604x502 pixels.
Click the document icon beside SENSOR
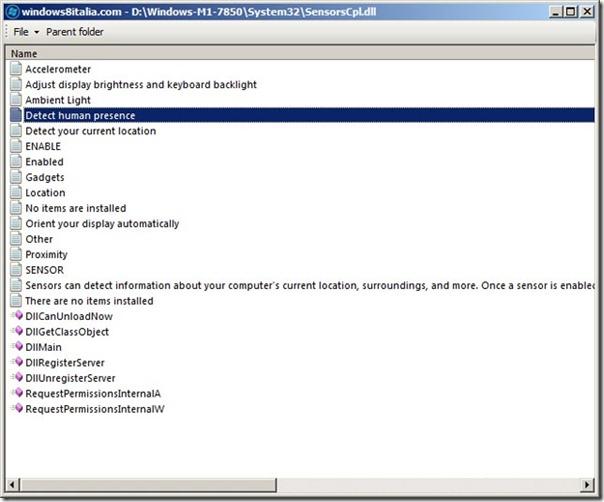tap(16, 270)
